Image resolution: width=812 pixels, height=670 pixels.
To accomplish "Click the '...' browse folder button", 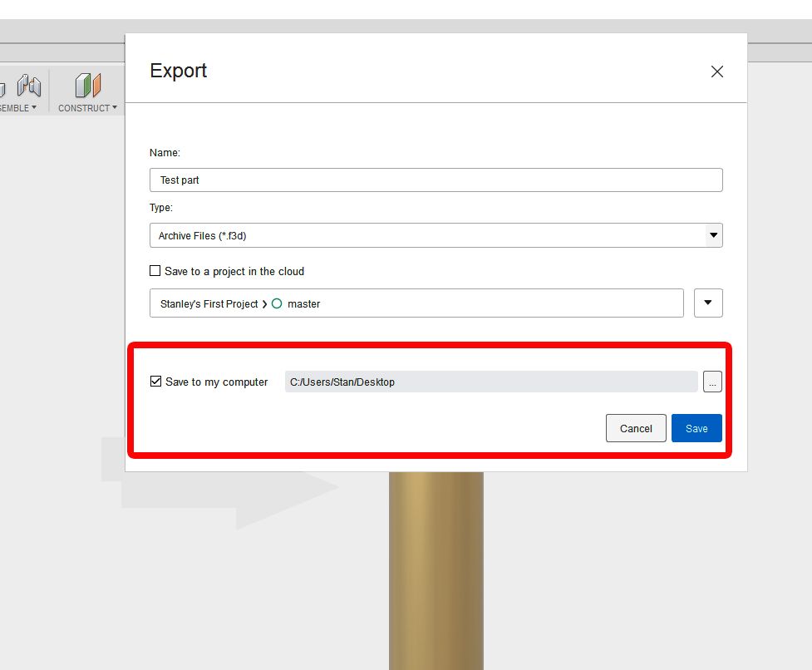I will 712,382.
